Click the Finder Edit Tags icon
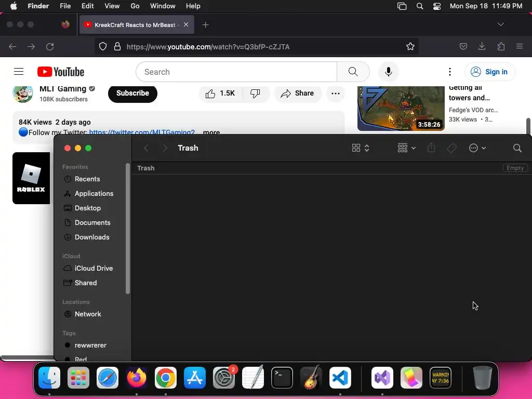Image resolution: width=532 pixels, height=399 pixels. 451,148
